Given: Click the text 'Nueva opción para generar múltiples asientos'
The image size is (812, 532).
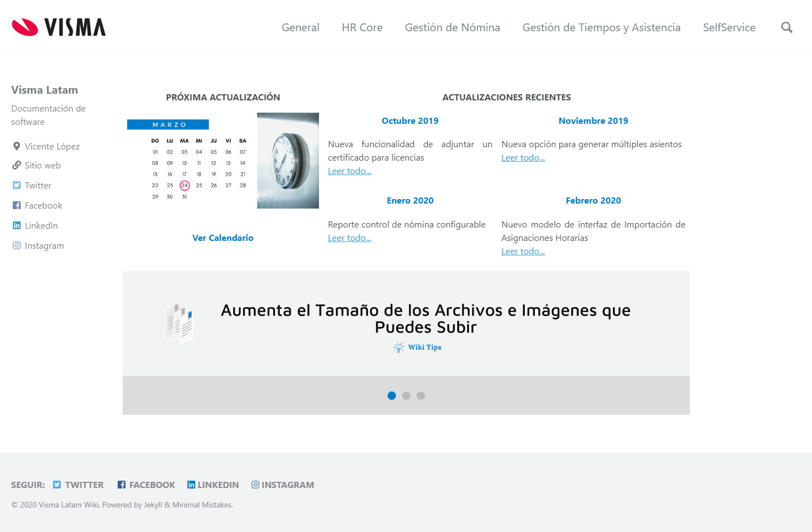Looking at the screenshot, I should point(591,144).
